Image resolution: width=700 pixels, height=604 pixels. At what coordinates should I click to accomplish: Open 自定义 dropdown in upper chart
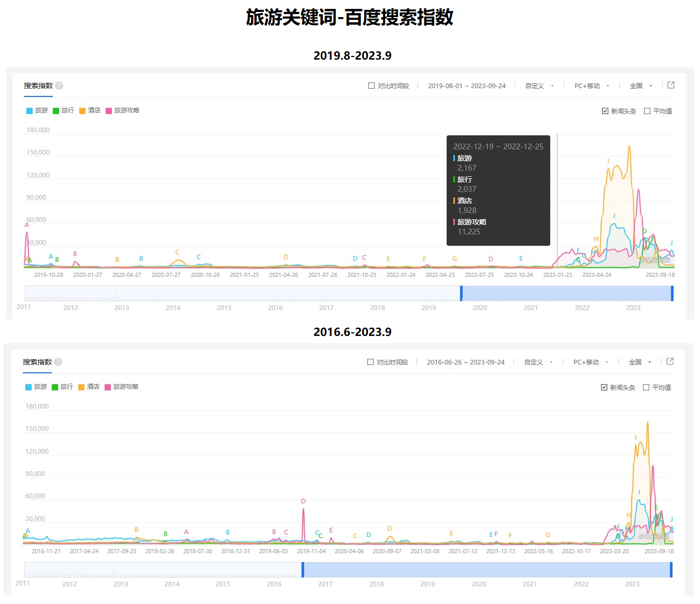point(539,86)
